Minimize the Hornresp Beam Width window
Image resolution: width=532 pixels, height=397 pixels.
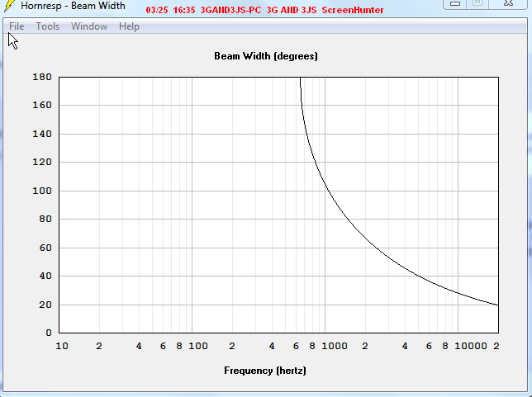454,4
